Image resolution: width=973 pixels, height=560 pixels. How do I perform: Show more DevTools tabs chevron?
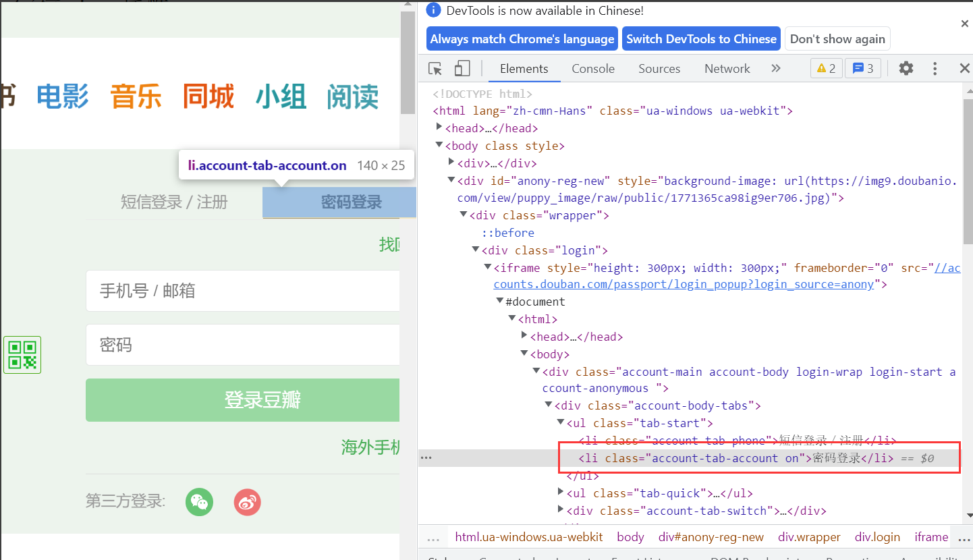pyautogui.click(x=775, y=68)
